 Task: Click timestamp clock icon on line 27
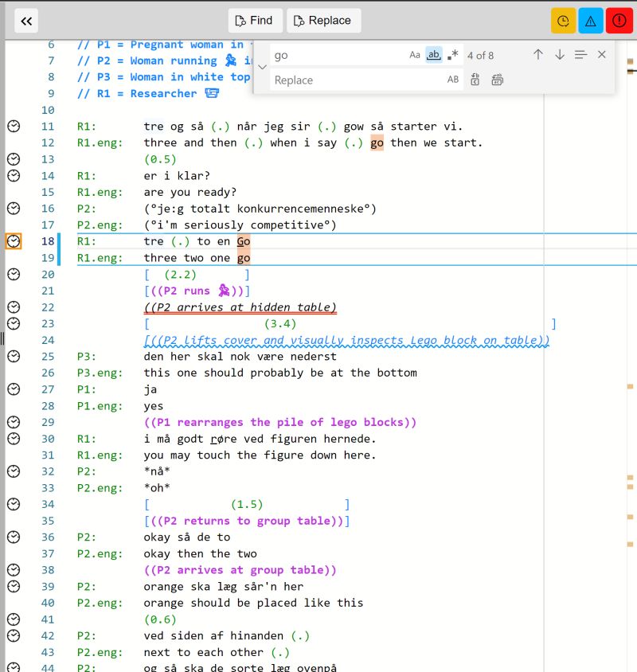(x=14, y=389)
